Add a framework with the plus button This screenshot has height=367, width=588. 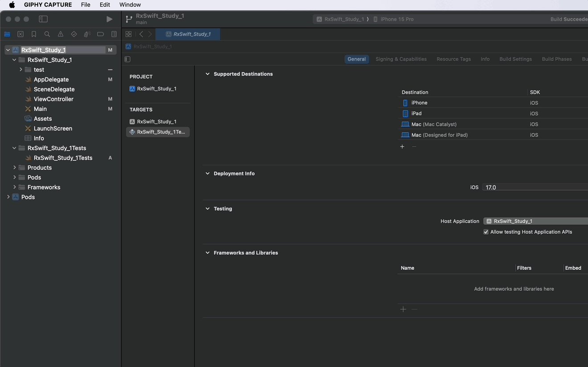point(403,309)
